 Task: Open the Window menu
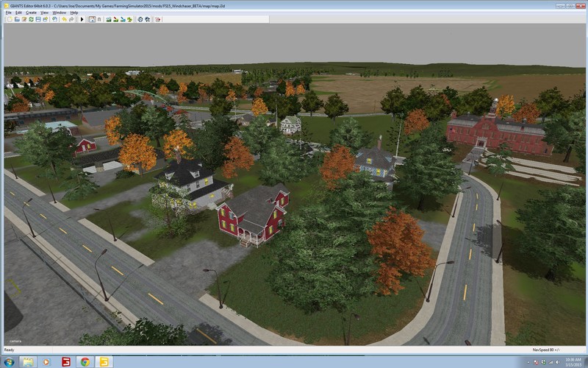60,13
